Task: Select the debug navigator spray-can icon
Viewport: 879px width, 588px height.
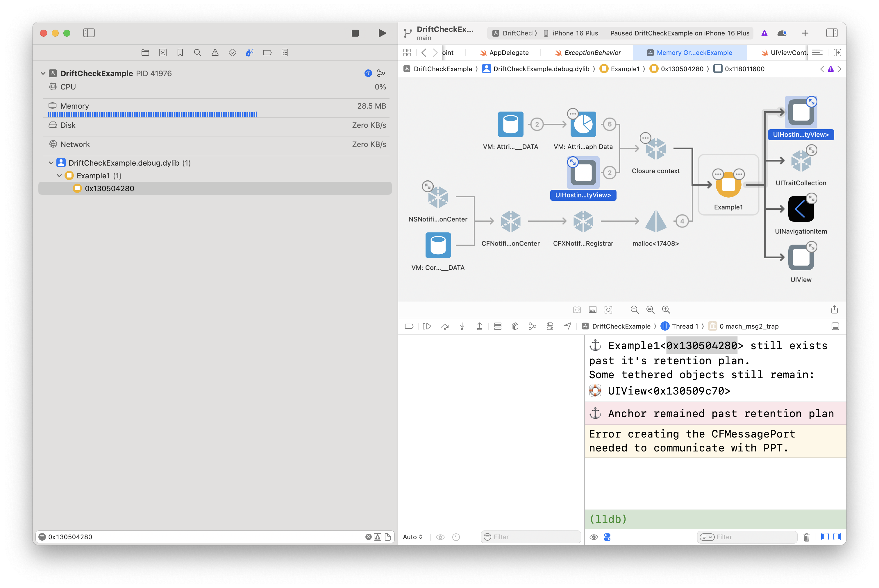Action: 249,53
